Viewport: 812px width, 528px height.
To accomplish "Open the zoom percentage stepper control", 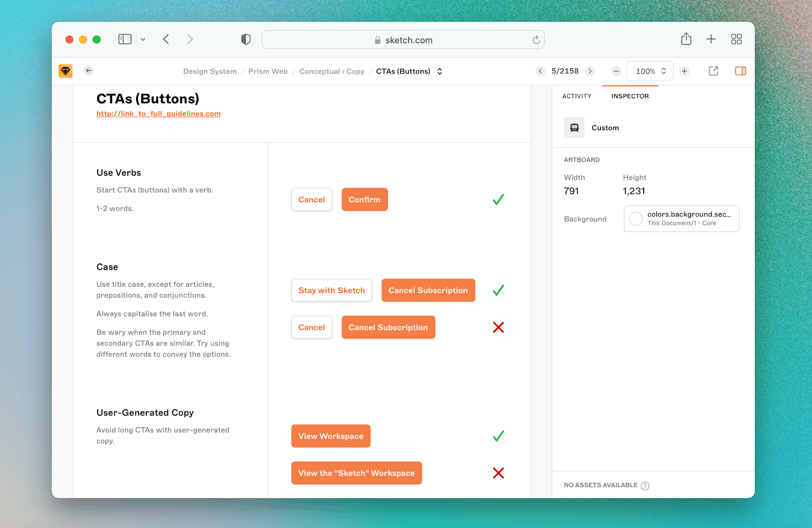I will click(x=663, y=71).
